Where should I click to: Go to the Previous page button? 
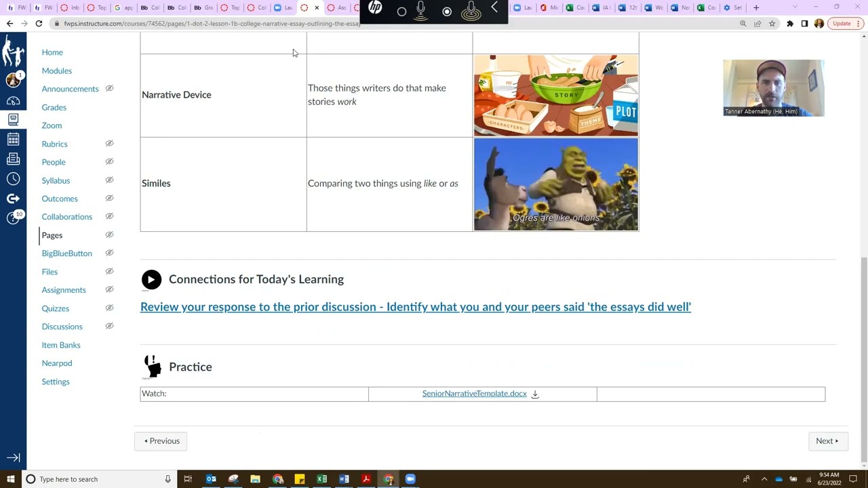[x=161, y=441]
